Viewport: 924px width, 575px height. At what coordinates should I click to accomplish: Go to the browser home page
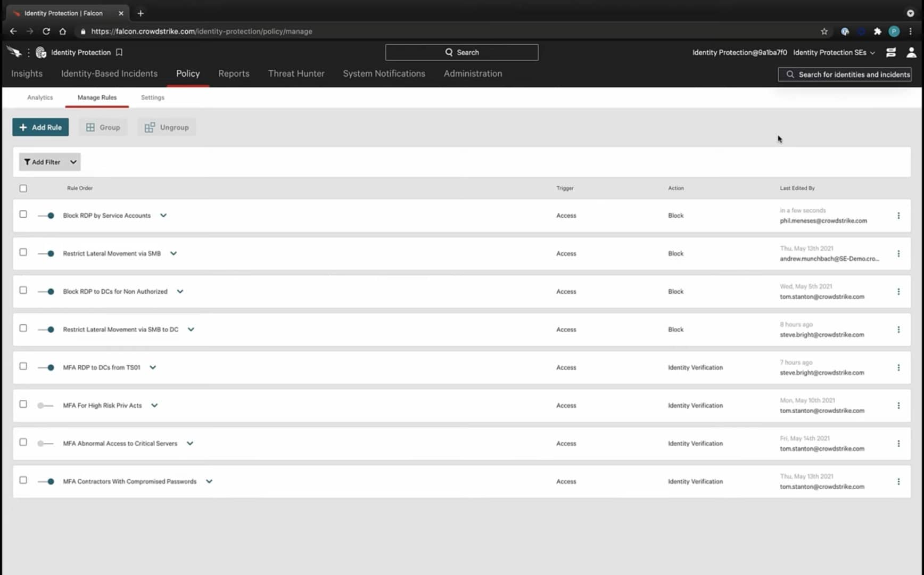[x=63, y=31]
